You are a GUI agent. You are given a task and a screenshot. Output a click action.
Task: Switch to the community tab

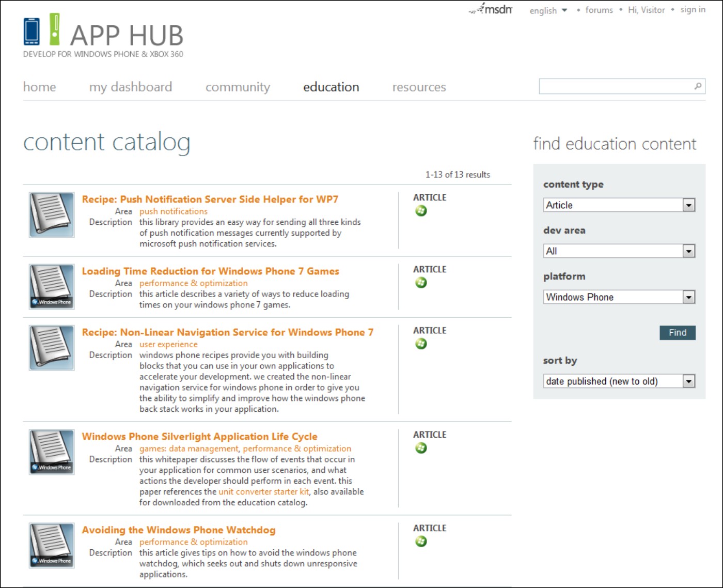pyautogui.click(x=238, y=87)
